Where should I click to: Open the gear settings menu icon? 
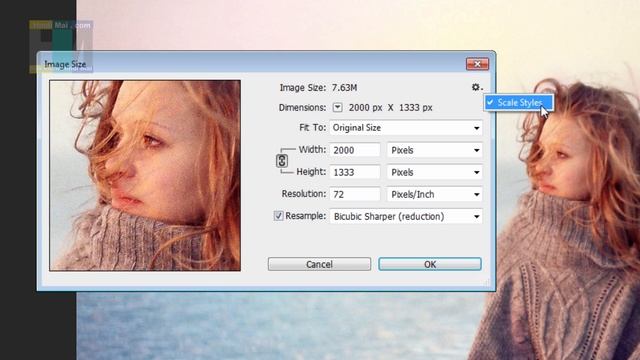pyautogui.click(x=476, y=87)
